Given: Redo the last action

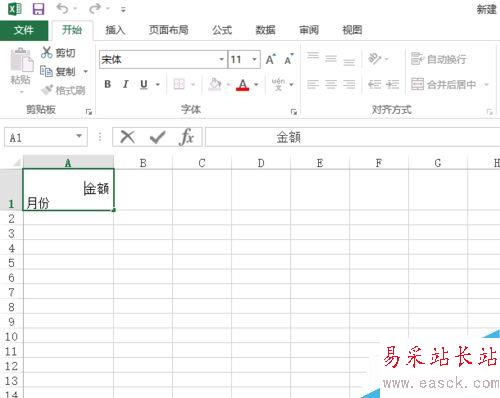Looking at the screenshot, I should pos(95,9).
